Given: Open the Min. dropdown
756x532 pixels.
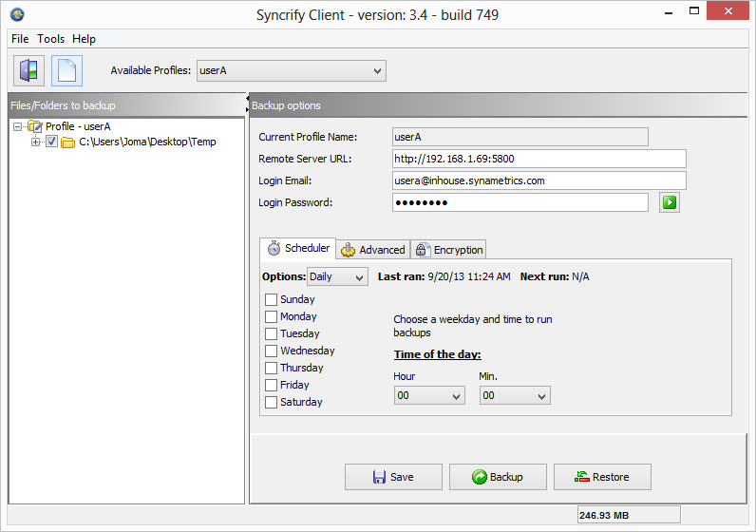Looking at the screenshot, I should click(515, 395).
